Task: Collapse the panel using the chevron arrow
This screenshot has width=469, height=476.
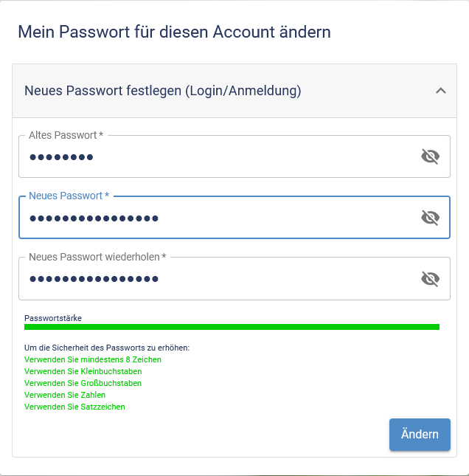Action: [x=441, y=91]
